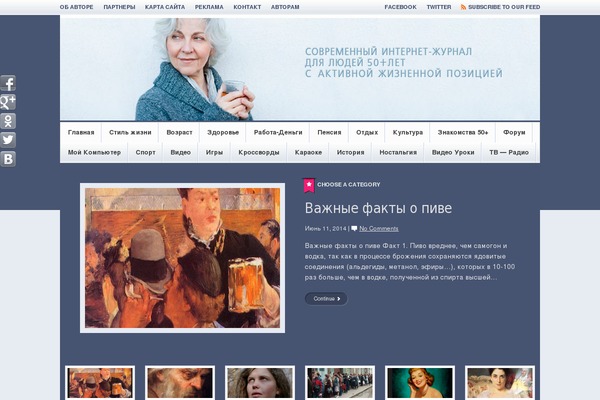Open the Видео menu item

181,152
